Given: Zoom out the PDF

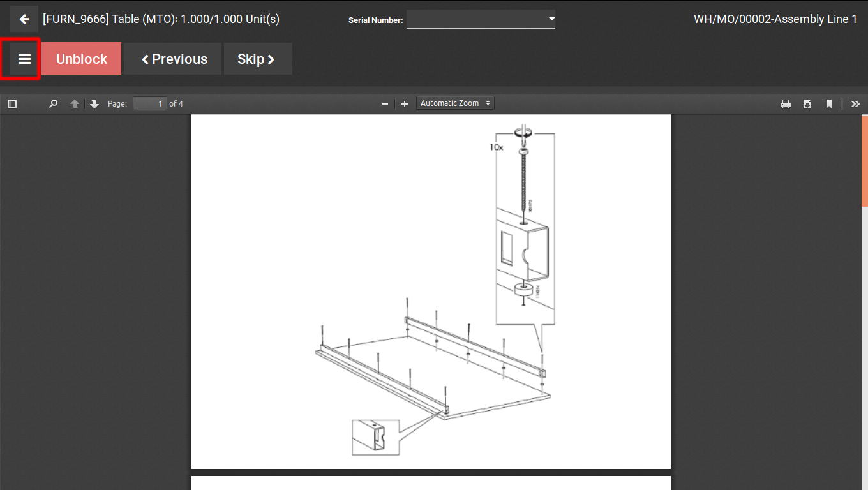Looking at the screenshot, I should point(384,103).
